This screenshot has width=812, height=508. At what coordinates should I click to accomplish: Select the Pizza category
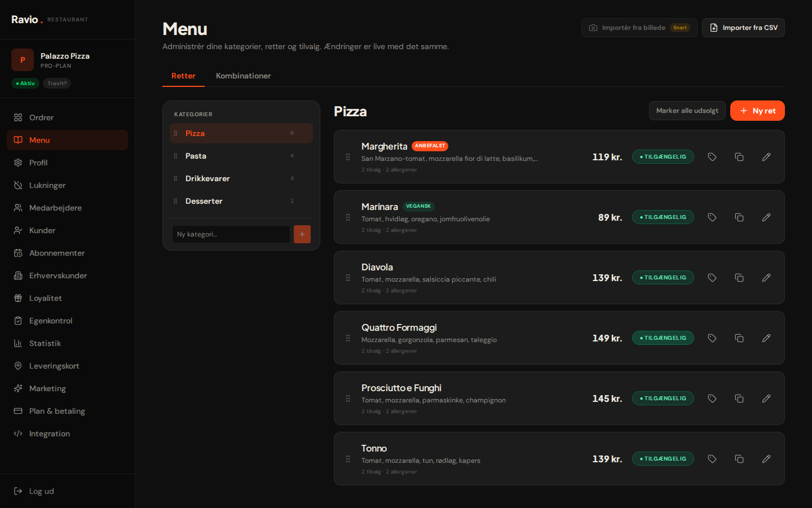(x=241, y=133)
